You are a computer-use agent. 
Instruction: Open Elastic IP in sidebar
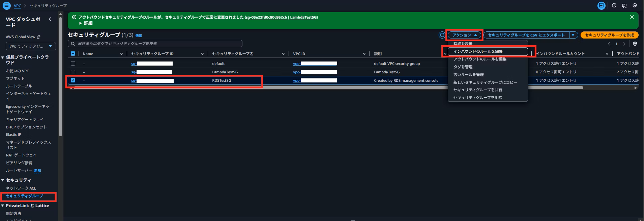tap(13, 134)
